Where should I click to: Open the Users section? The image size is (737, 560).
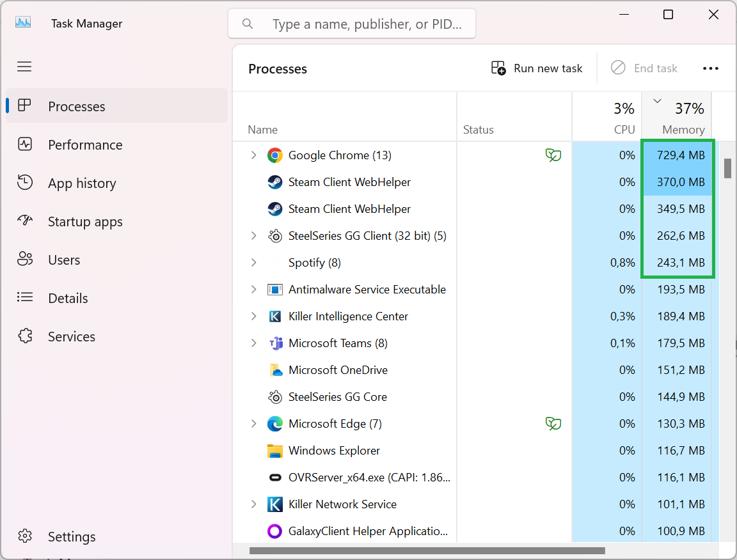[x=64, y=260]
